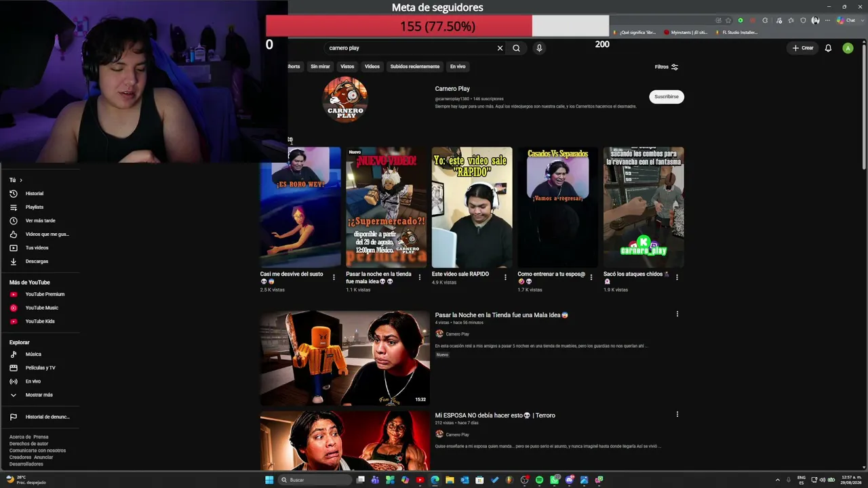Open Spotify from the taskbar
Screen dimensions: 868x488
tap(539, 480)
